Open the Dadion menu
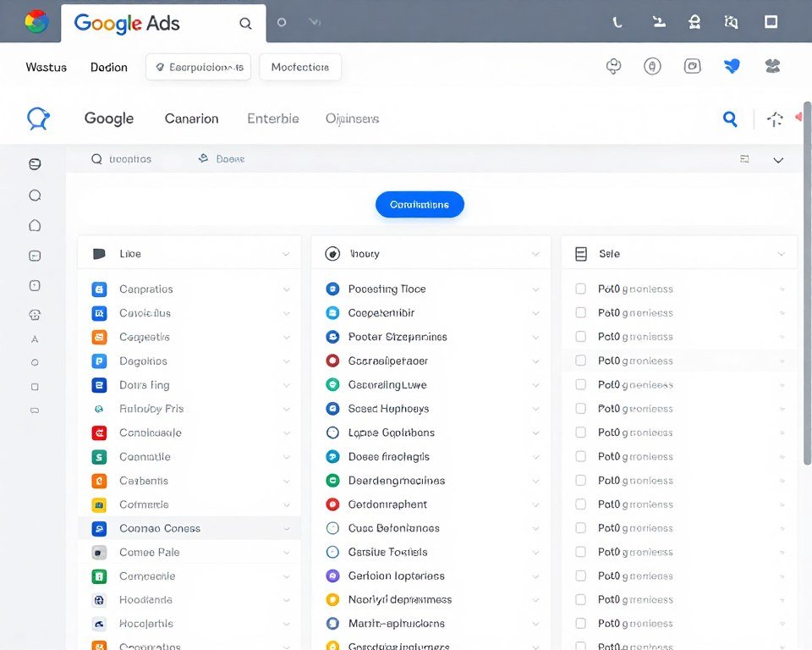This screenshot has height=650, width=812. [x=109, y=68]
